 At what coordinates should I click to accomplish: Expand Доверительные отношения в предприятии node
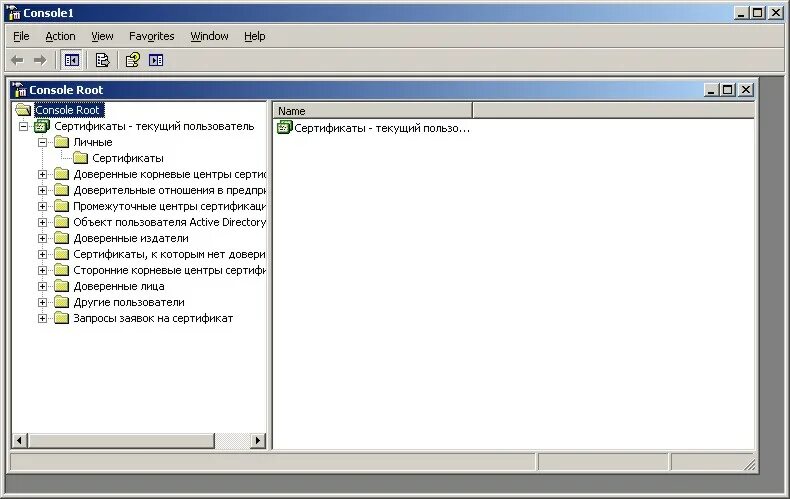coord(43,190)
